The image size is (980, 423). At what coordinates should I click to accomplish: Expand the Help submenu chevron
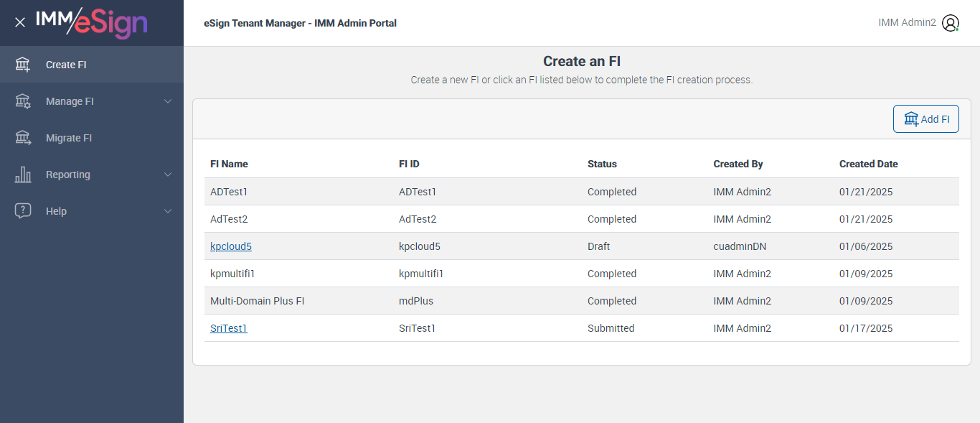tap(168, 211)
